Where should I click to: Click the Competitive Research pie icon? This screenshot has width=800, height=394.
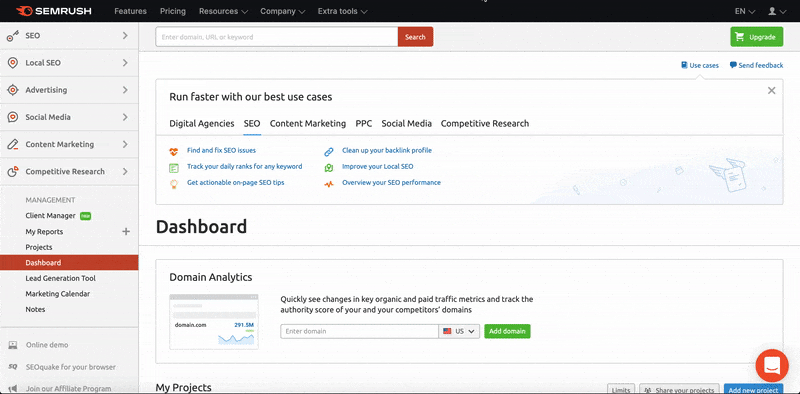tap(13, 171)
